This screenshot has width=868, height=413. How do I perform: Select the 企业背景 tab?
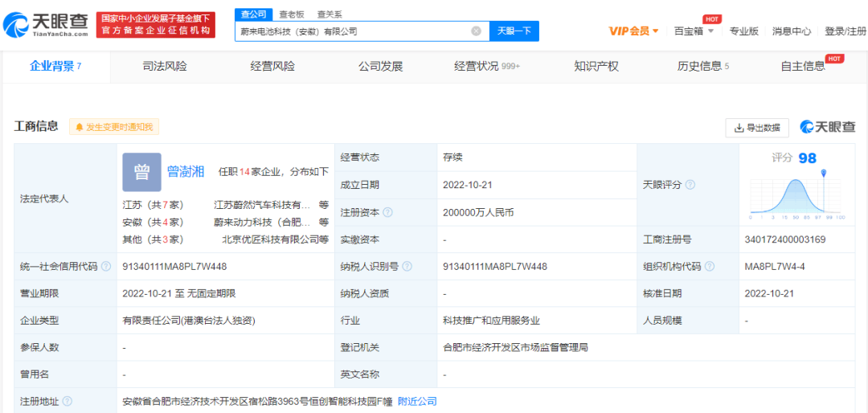click(x=56, y=67)
